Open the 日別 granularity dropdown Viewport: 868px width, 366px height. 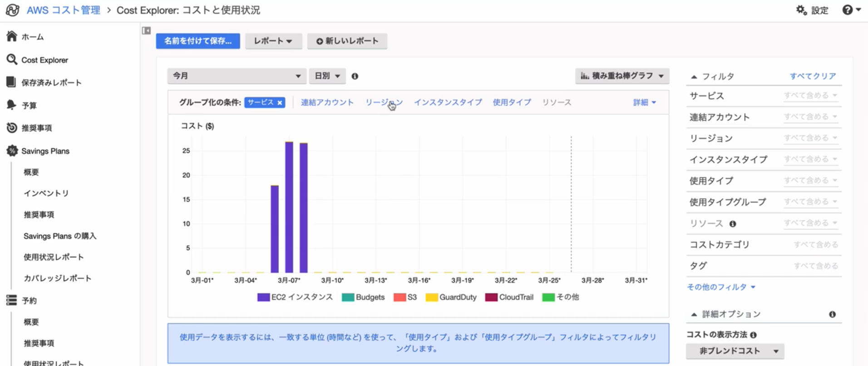(x=327, y=76)
